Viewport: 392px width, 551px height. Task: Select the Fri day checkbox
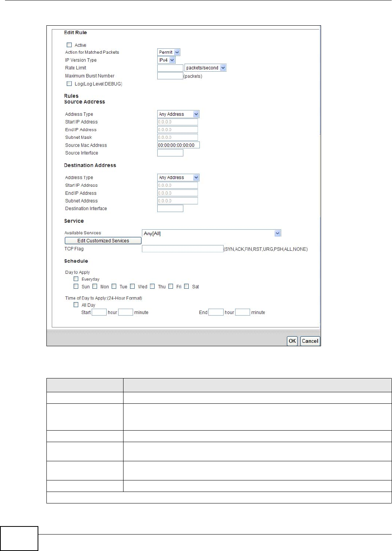click(171, 286)
